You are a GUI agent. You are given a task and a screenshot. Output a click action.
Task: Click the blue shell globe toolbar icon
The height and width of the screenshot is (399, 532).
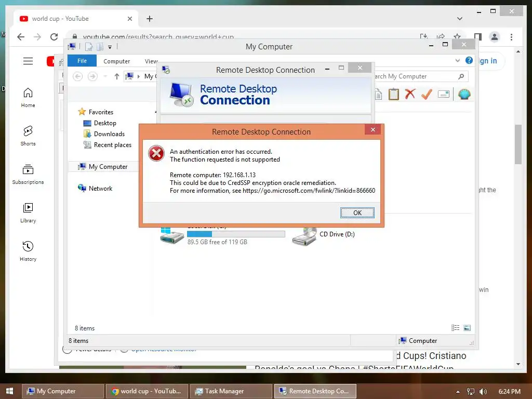click(464, 94)
